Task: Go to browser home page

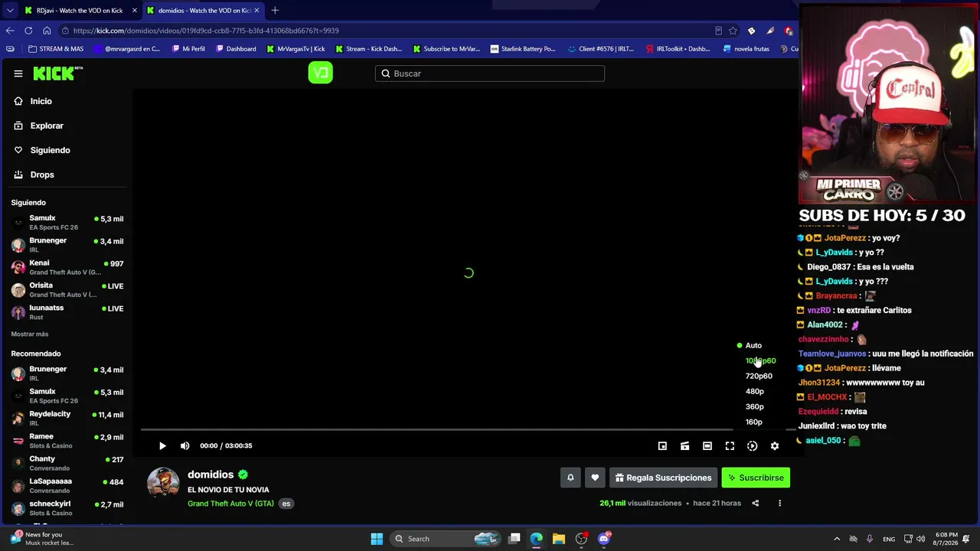Action: click(47, 31)
